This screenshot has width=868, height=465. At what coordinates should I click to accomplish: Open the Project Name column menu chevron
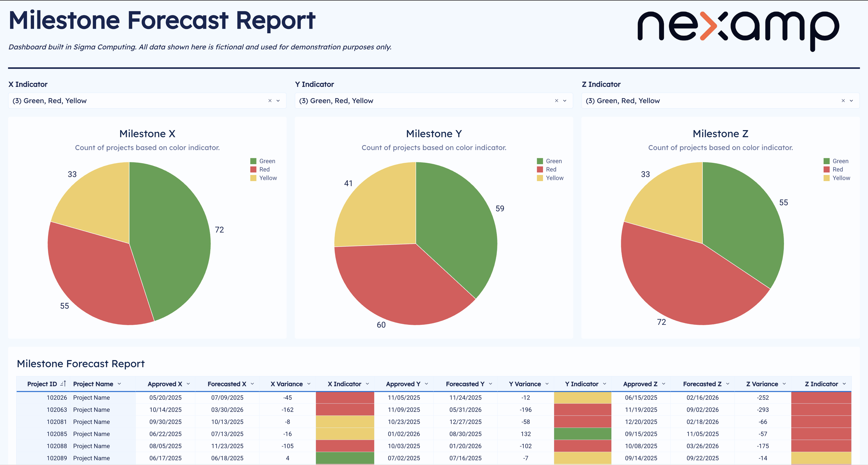(x=119, y=384)
